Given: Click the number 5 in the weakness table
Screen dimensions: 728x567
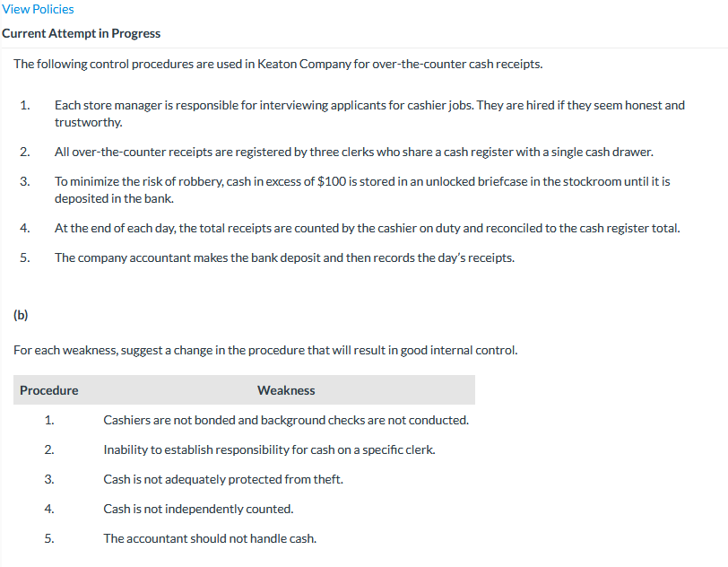Looking at the screenshot, I should tap(49, 538).
